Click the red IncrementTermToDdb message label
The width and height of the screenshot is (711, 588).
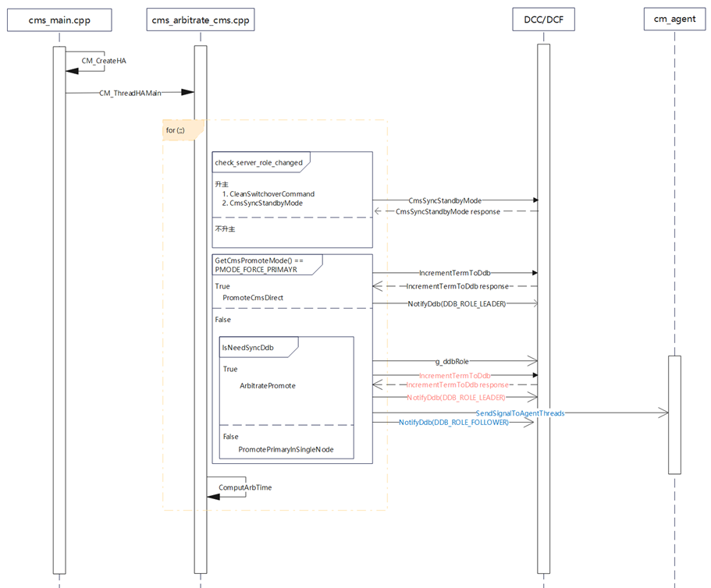pos(455,376)
